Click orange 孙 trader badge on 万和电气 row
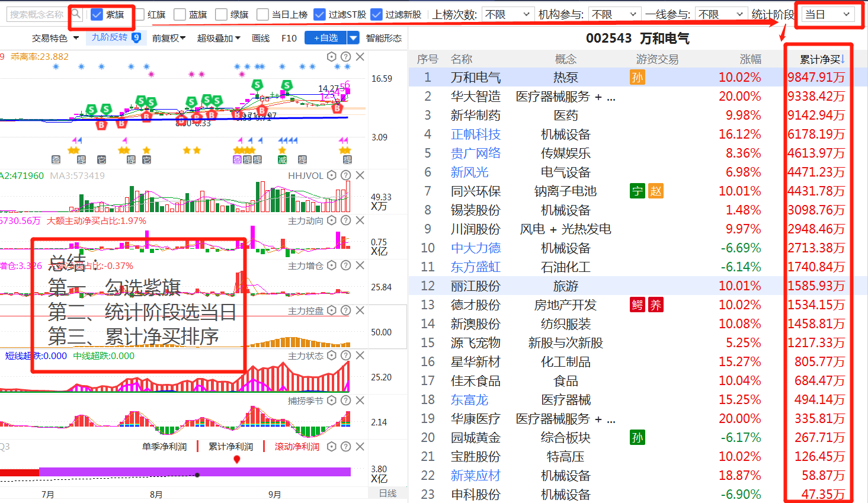The image size is (868, 503). click(x=637, y=78)
